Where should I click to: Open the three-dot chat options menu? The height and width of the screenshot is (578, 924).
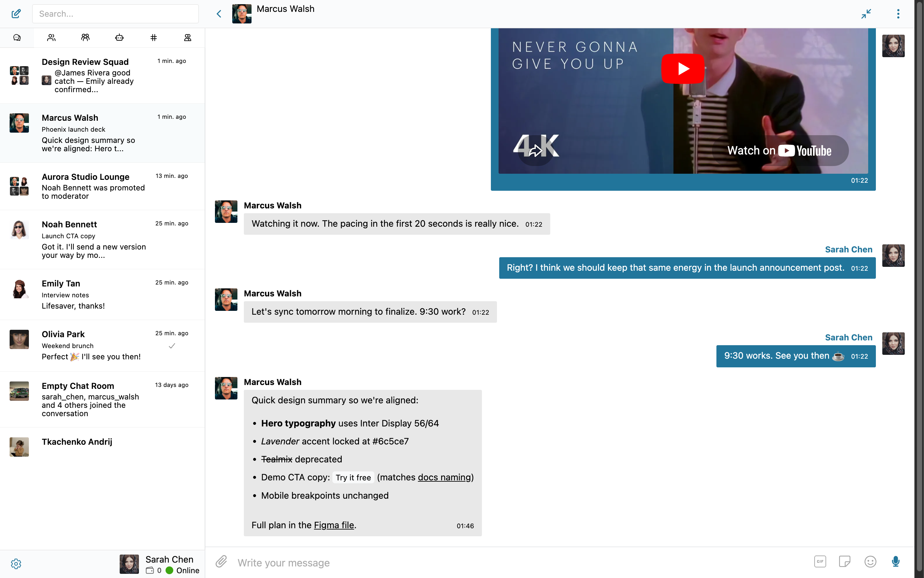tap(898, 14)
